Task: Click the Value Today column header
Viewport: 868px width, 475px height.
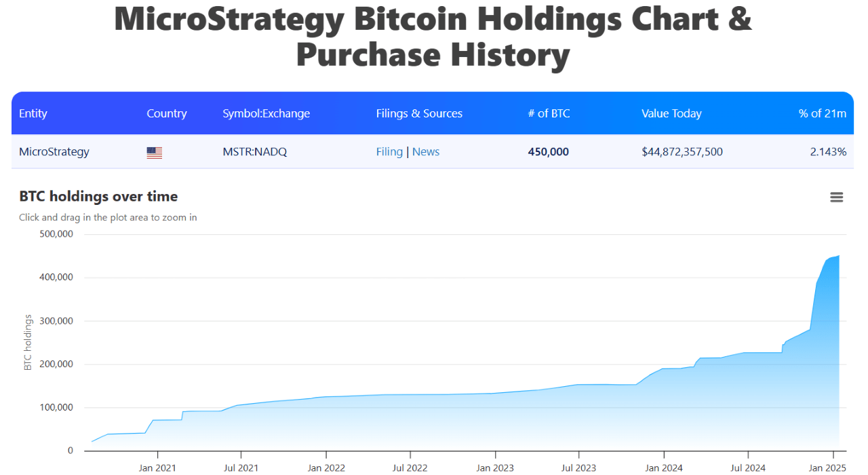Action: point(671,113)
